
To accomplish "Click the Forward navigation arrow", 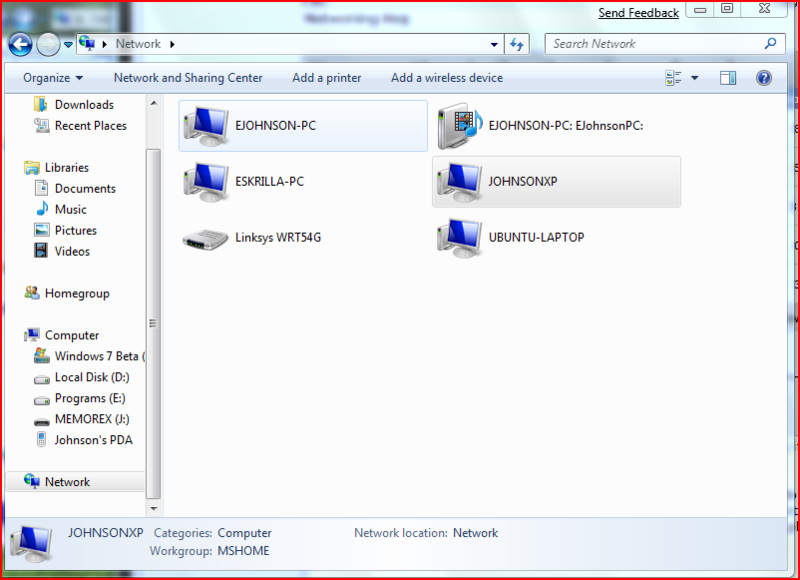I will [x=48, y=45].
